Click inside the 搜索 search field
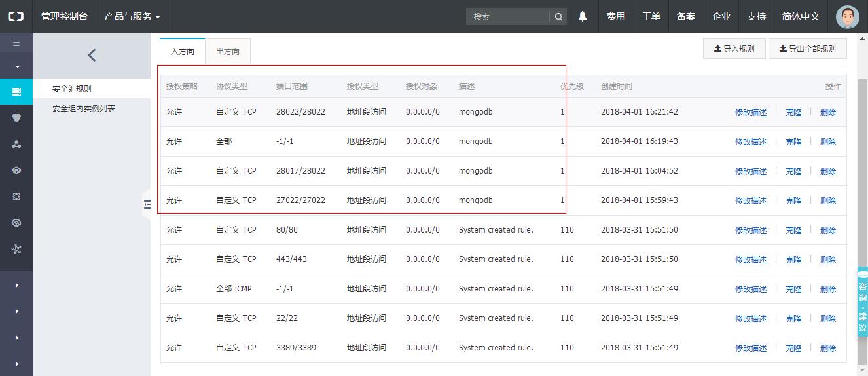 (x=508, y=17)
